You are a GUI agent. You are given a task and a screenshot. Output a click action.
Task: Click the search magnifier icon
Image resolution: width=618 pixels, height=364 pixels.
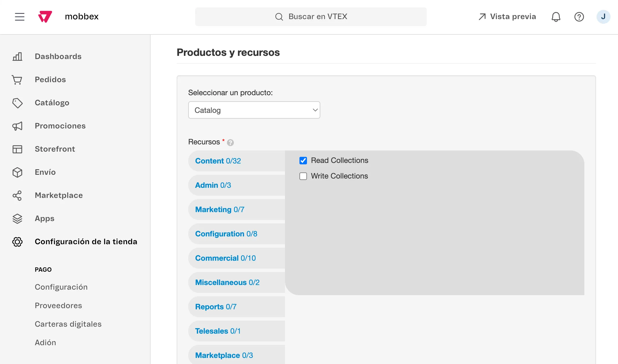[x=279, y=17]
